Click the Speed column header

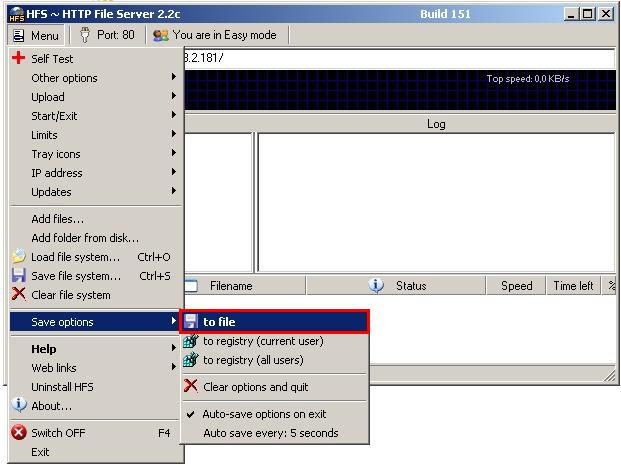point(516,286)
